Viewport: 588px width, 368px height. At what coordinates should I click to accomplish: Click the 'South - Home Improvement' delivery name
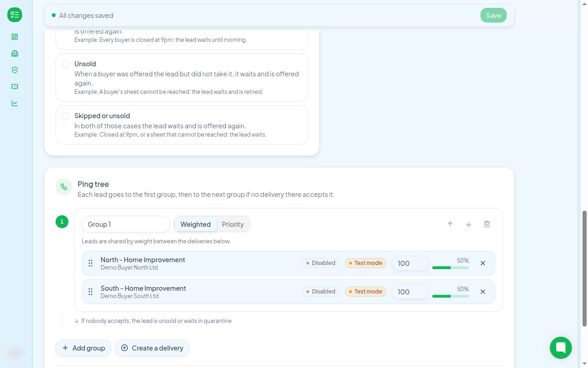[143, 288]
